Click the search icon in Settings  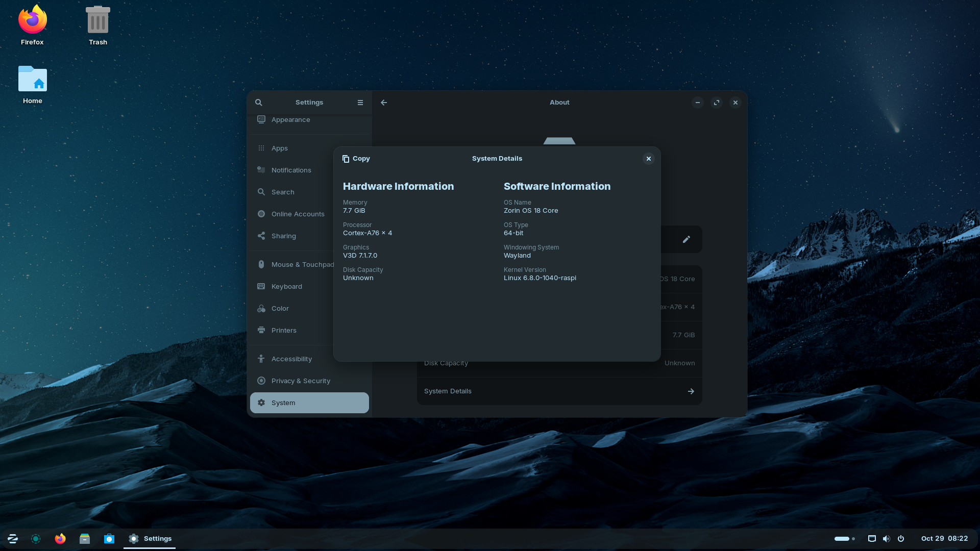tap(259, 103)
